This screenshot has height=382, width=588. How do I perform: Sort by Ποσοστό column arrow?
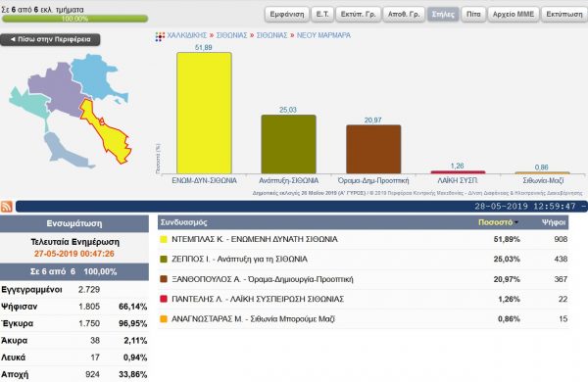[516, 222]
